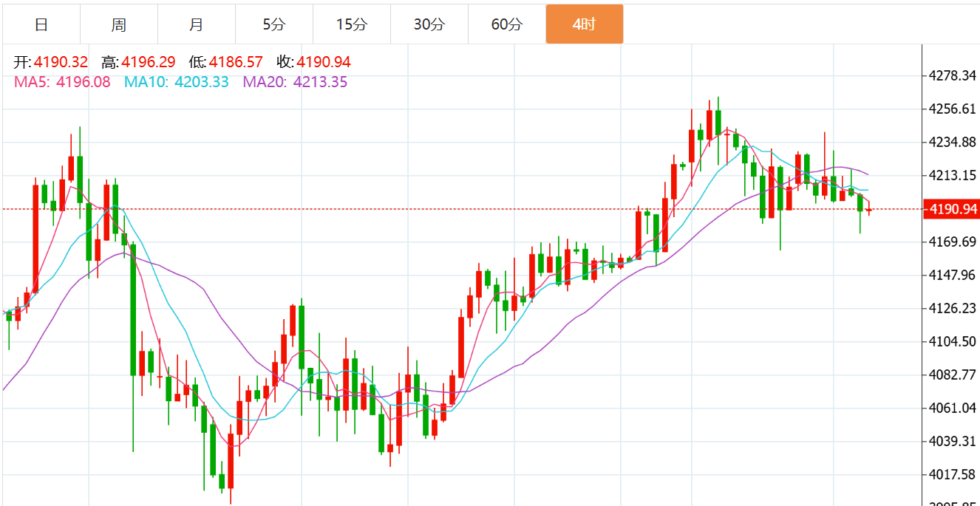Image resolution: width=980 pixels, height=506 pixels.
Task: Click the 4061.04 price axis label
Action: [x=953, y=408]
